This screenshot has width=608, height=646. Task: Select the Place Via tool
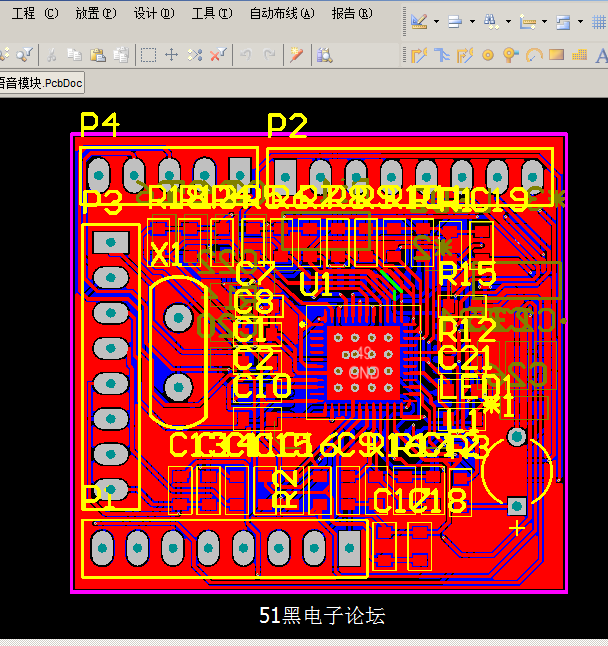(510, 54)
